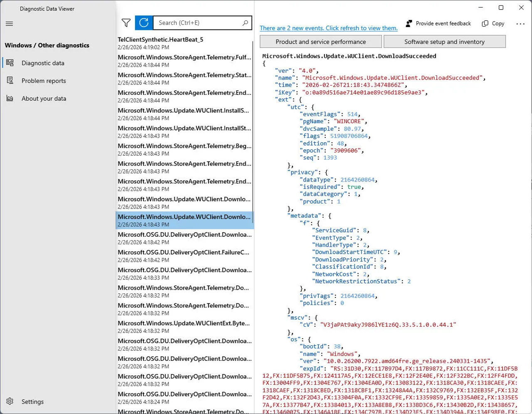
Task: Open the navigation hamburger menu
Action: [9, 24]
